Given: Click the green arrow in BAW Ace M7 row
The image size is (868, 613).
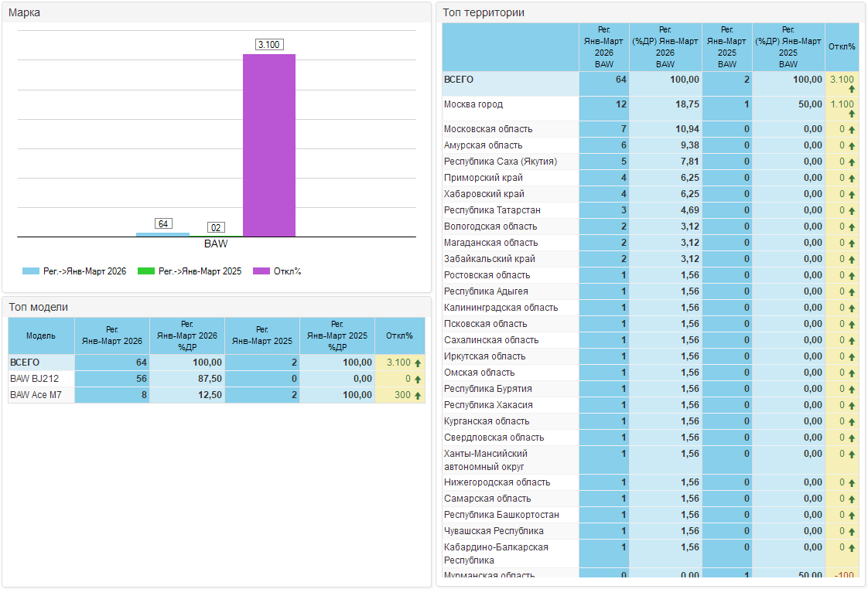Looking at the screenshot, I should pyautogui.click(x=418, y=396).
